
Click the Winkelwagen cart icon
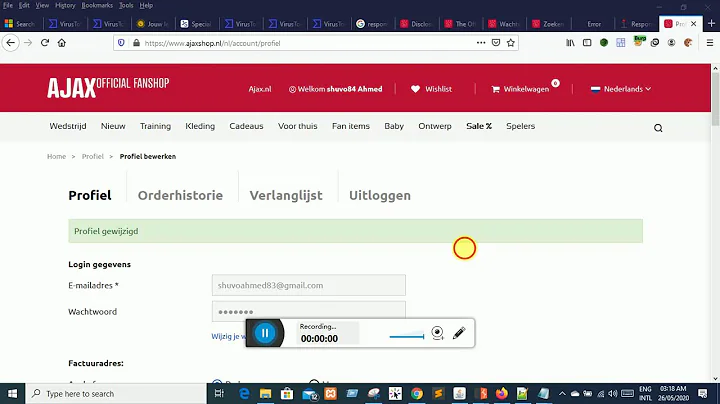click(x=495, y=89)
